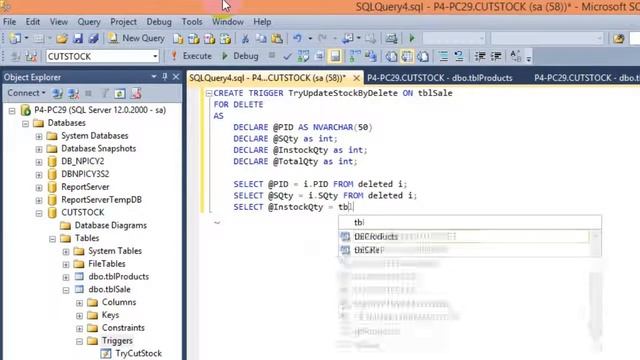
Task: Collapse the Databases folder
Action: [25, 123]
